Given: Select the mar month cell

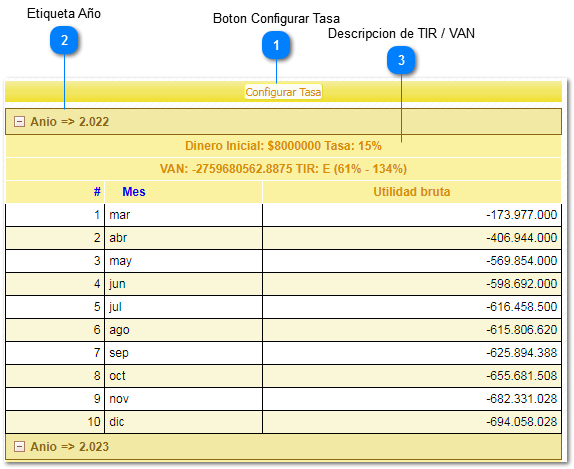Looking at the screenshot, I should click(x=183, y=215).
